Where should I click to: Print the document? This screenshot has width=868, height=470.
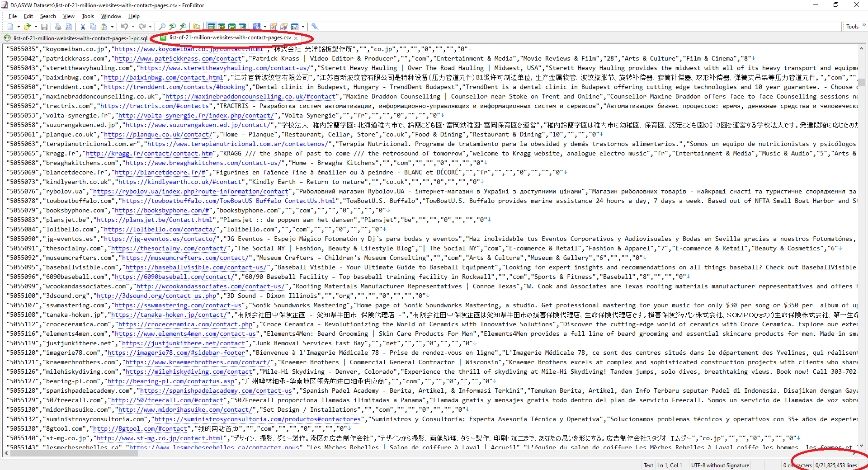58,27
